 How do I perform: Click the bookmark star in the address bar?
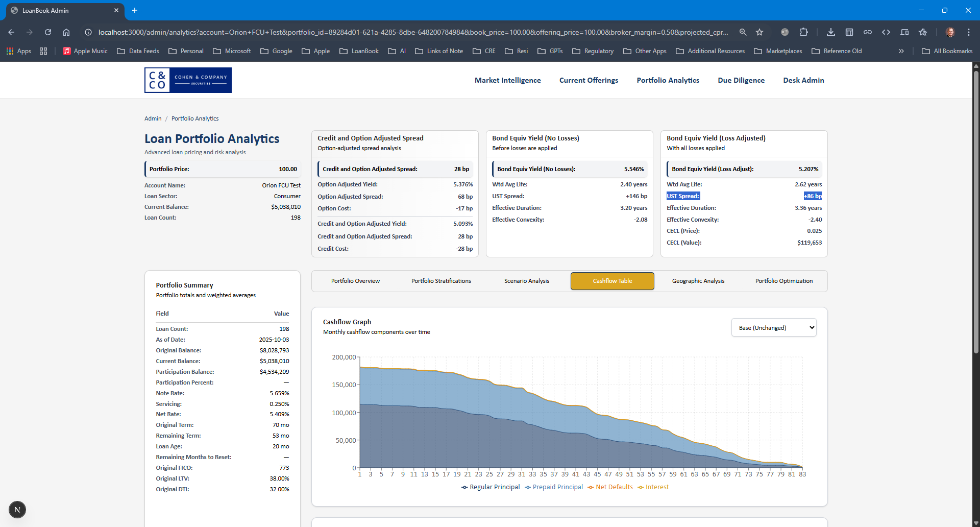759,32
